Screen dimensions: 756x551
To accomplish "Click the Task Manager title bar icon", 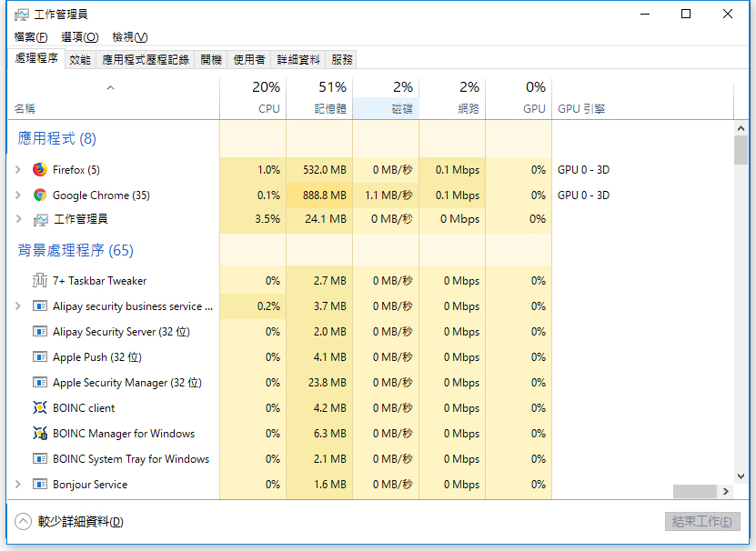I will (22, 15).
